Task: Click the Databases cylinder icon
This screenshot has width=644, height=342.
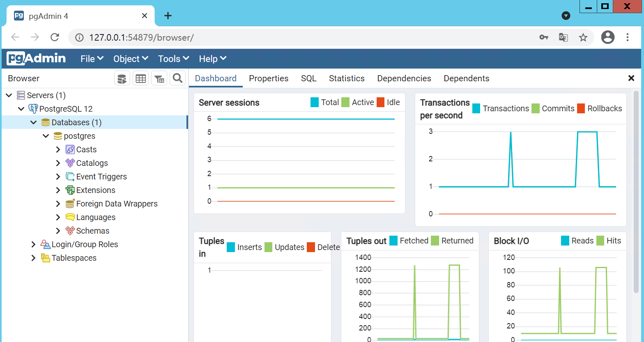Action: pos(46,122)
